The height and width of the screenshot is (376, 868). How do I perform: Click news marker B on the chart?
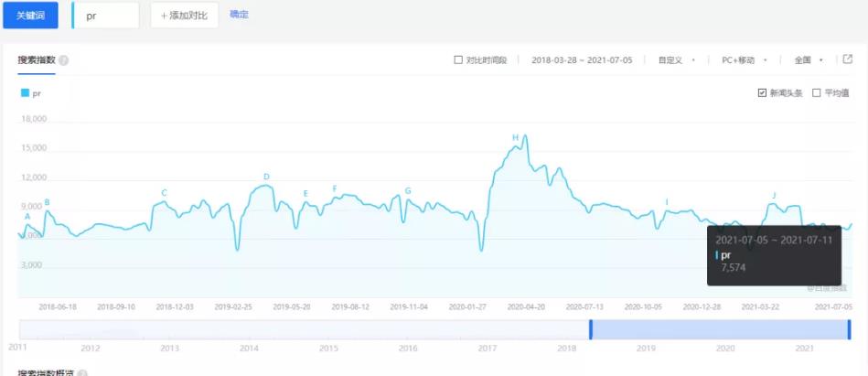pyautogui.click(x=47, y=202)
